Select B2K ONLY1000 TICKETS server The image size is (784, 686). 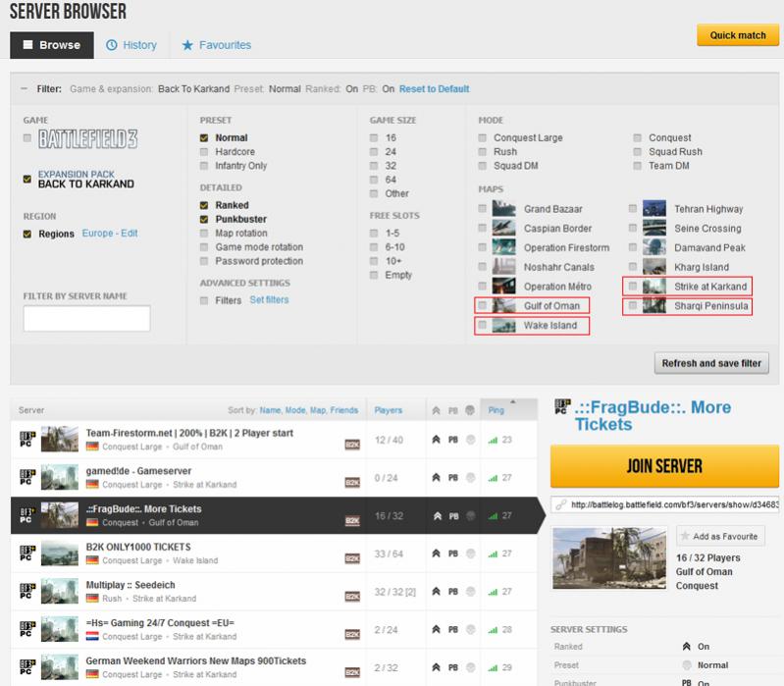[274, 554]
